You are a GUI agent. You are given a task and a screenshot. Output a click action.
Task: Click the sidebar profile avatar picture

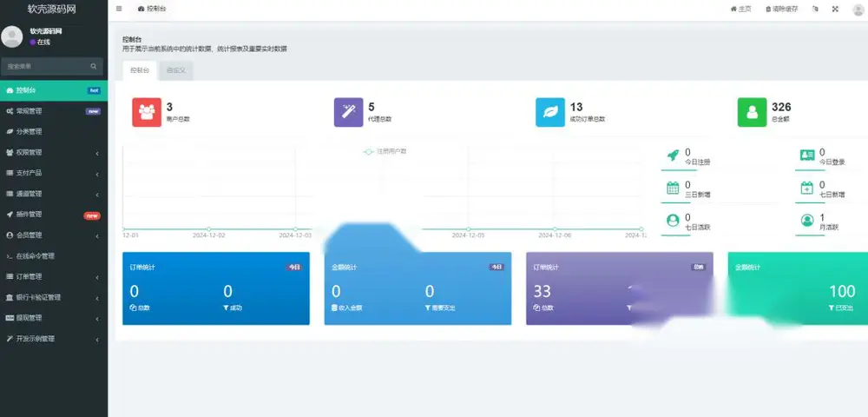(11, 36)
